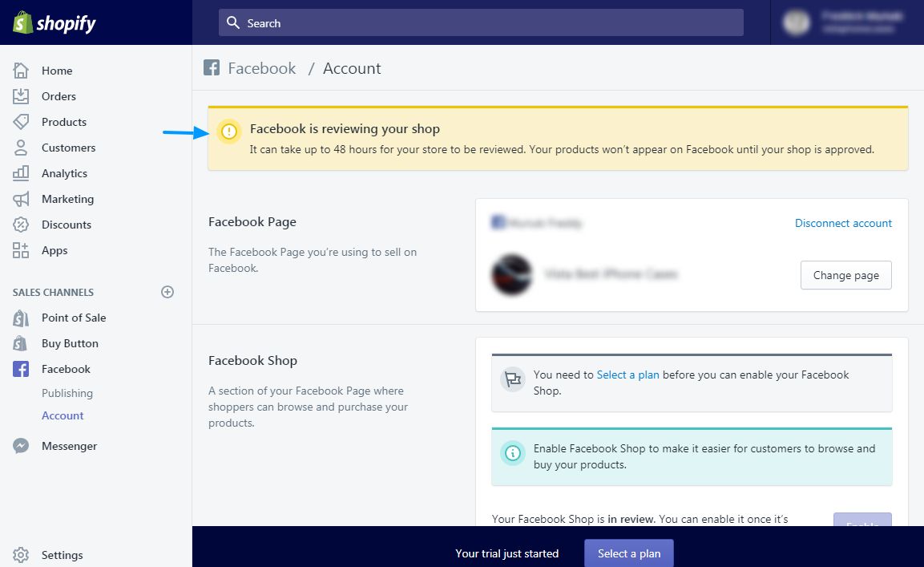Click the Buy Button bag icon
The image size is (924, 567).
pyautogui.click(x=21, y=342)
